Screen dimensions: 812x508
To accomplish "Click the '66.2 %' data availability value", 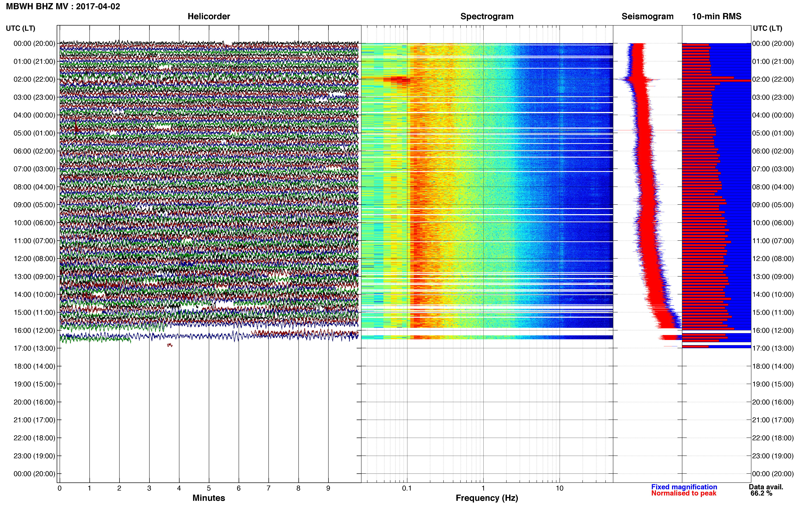I will tap(761, 493).
